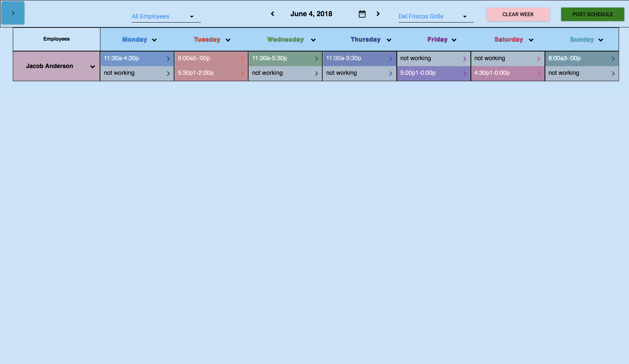Open Thursday column dropdown chevron
The image size is (629, 364).
[x=389, y=40]
